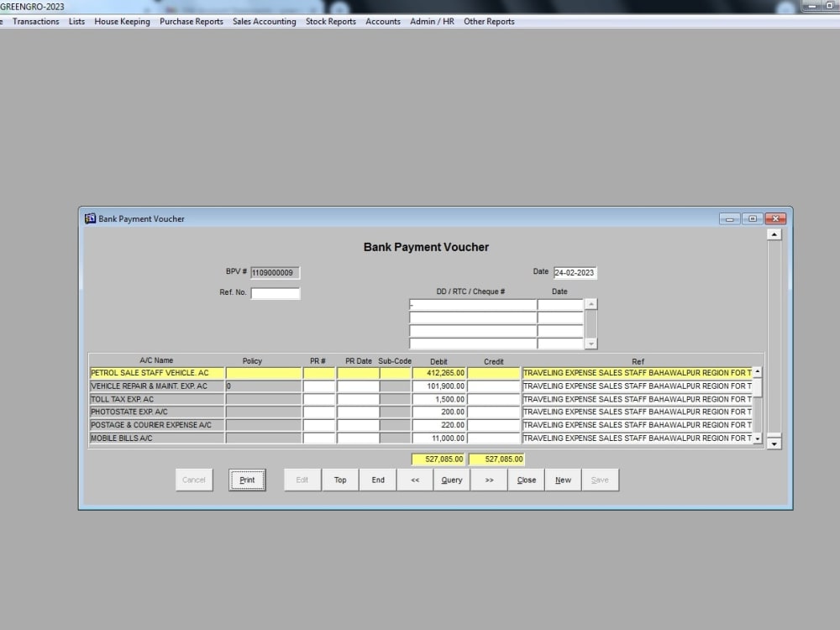Open the Transactions menu
Viewport: 840px width, 630px height.
(34, 22)
